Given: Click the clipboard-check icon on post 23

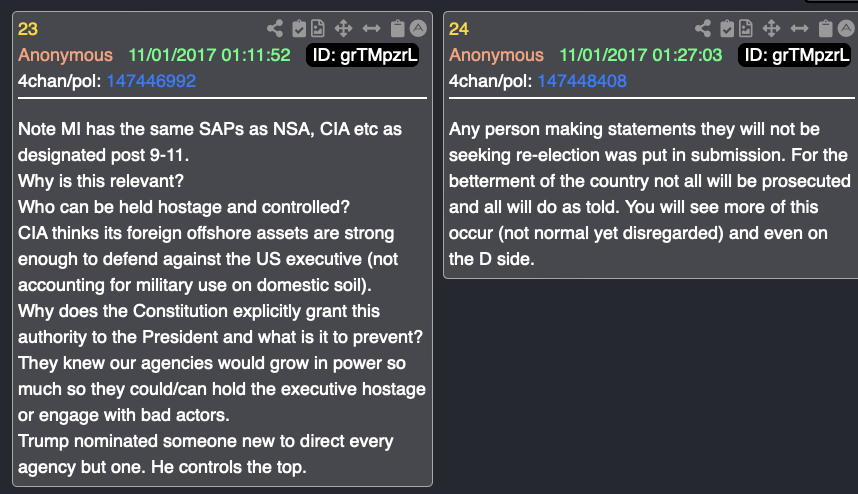Looking at the screenshot, I should pyautogui.click(x=298, y=29).
